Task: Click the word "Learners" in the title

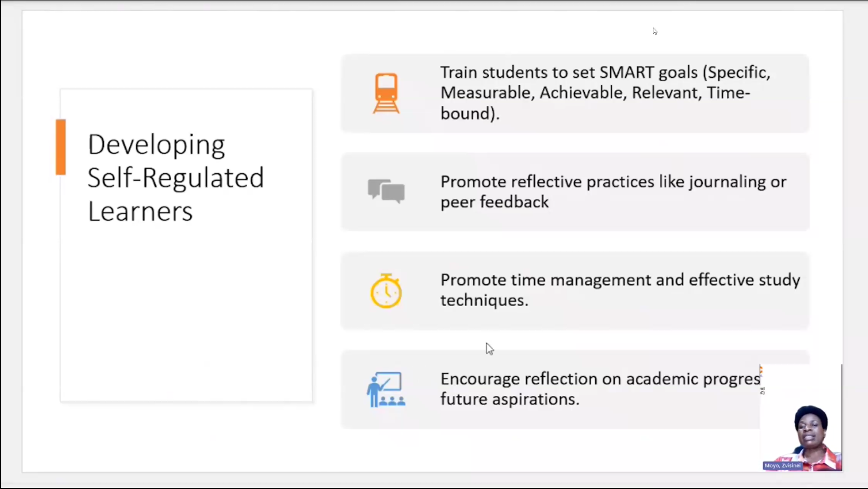Action: click(140, 211)
